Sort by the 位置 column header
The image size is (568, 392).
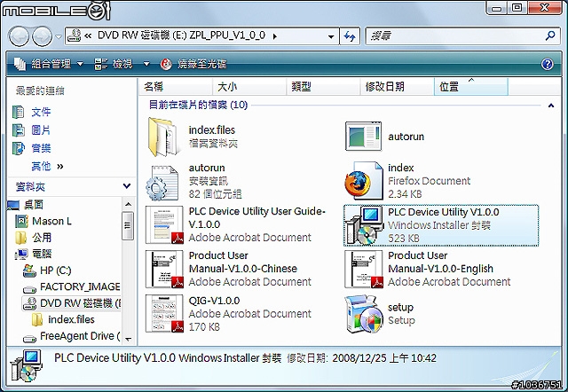click(471, 87)
